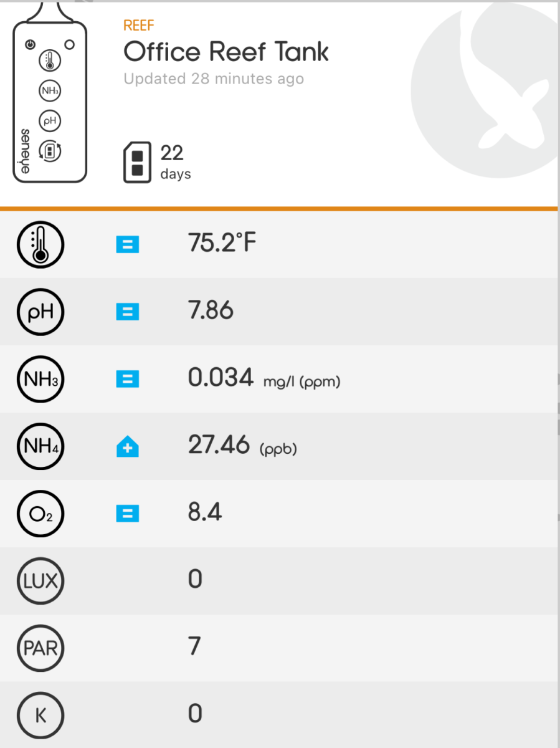Click the K kelvin icon
The height and width of the screenshot is (748, 560).
pyautogui.click(x=41, y=716)
